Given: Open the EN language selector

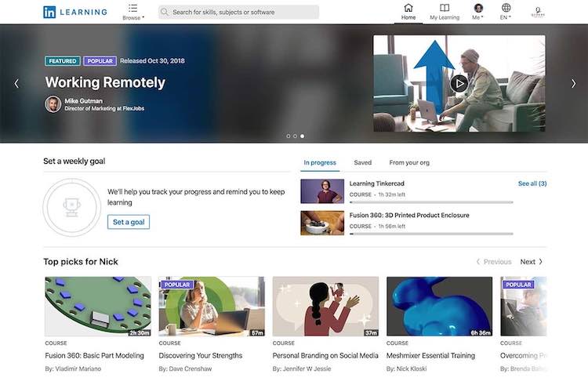Looking at the screenshot, I should pos(506,12).
